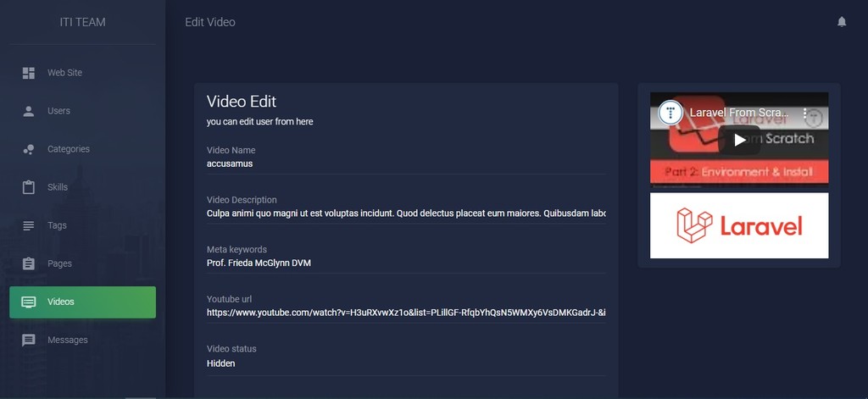Click the 'Youtube url' label
This screenshot has height=399, width=868.
[229, 299]
